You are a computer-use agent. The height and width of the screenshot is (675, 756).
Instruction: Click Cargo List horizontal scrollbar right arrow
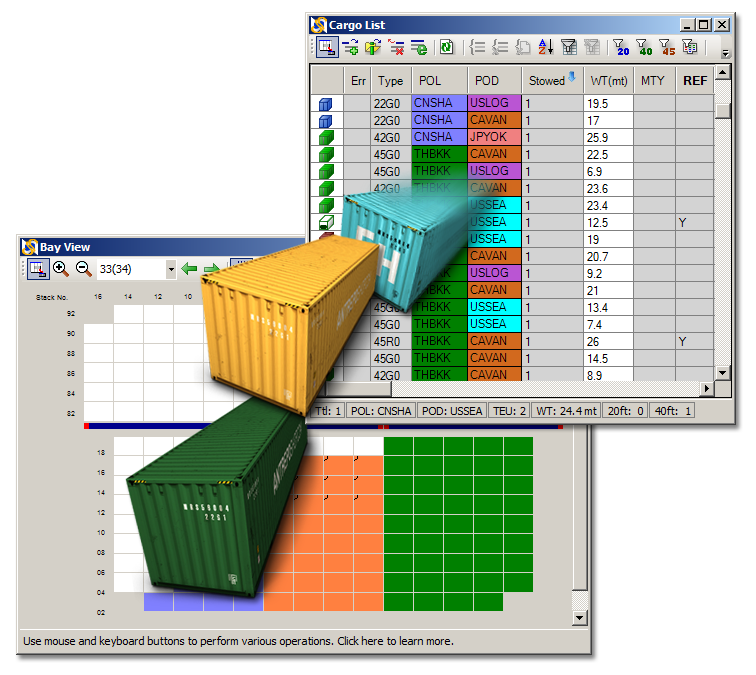point(707,388)
